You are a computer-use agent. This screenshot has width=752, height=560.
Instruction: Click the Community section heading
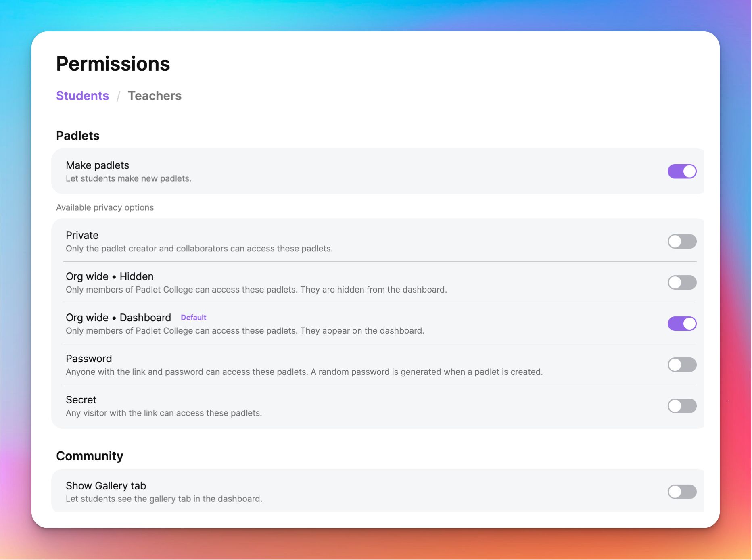click(90, 456)
